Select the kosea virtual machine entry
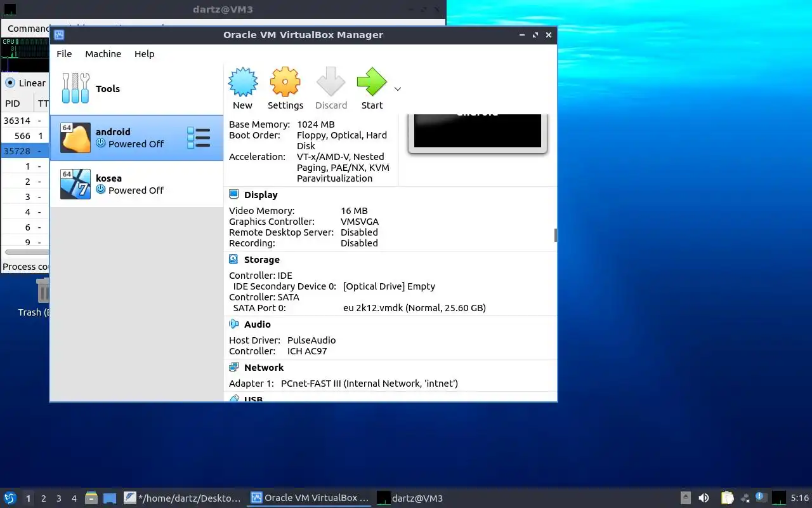This screenshot has height=508, width=812. 136,184
